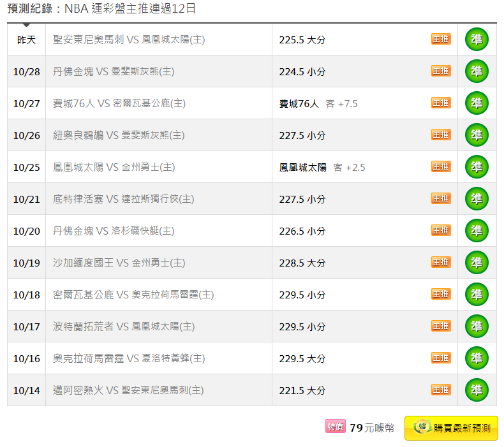Screen dimensions: 504x447
Task: Click the 10/21 date cell
Action: (26, 199)
